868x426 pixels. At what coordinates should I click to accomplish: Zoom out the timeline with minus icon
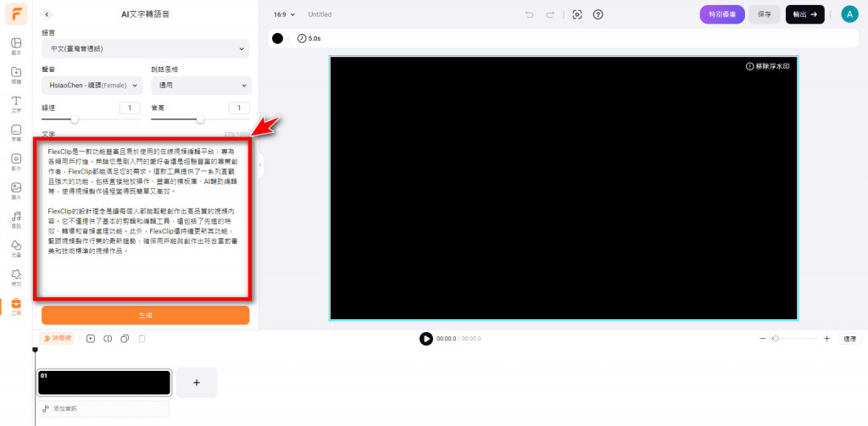[x=762, y=339]
